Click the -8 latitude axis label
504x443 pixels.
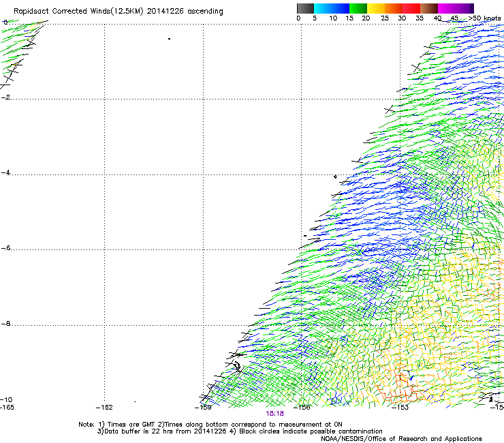click(5, 324)
